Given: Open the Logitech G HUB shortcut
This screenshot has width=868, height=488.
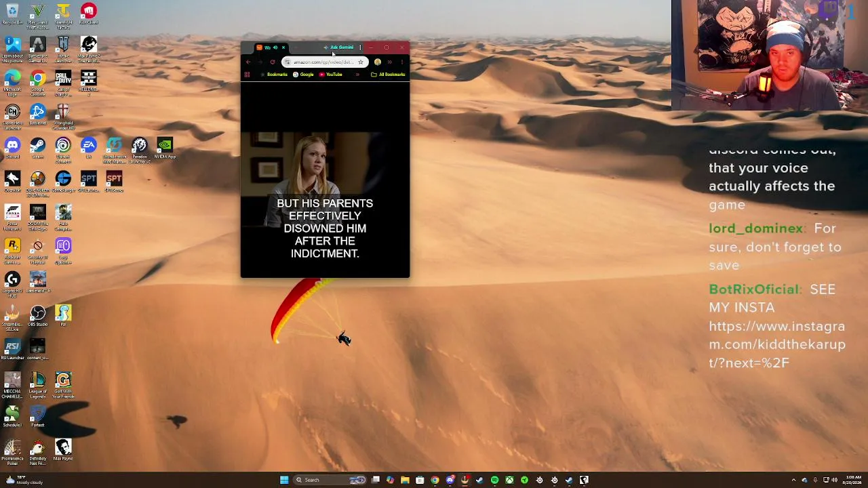Looking at the screenshot, I should [x=12, y=284].
